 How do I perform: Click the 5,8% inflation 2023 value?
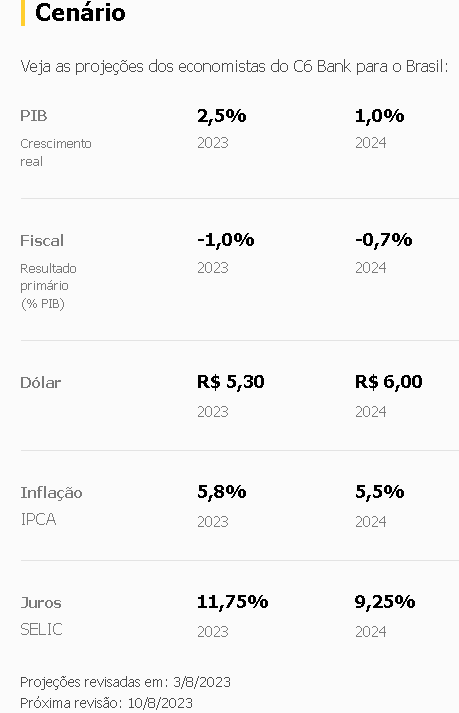[222, 492]
